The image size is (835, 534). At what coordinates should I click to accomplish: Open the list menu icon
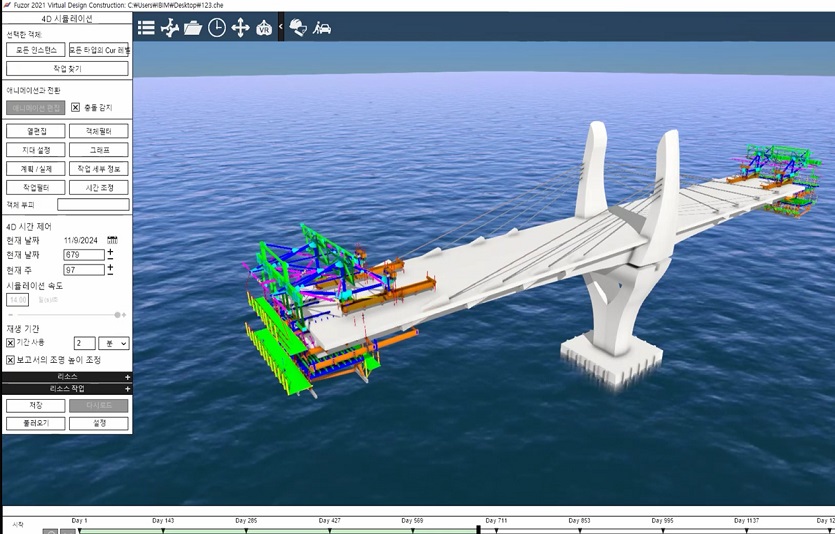pos(146,28)
